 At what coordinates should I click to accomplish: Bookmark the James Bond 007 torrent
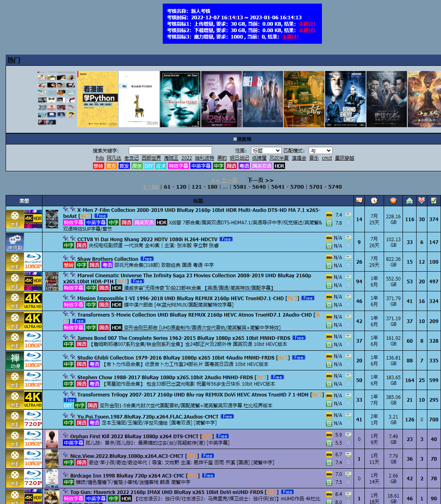click(348, 344)
